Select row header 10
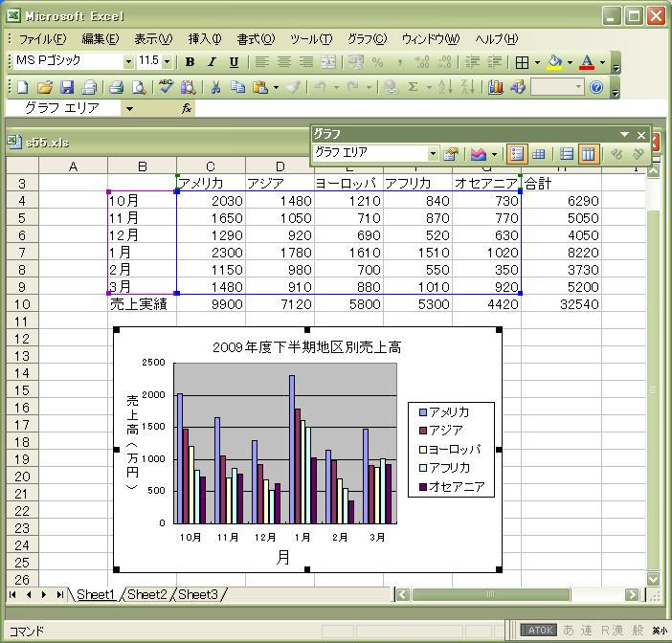The height and width of the screenshot is (643, 672). tap(22, 304)
